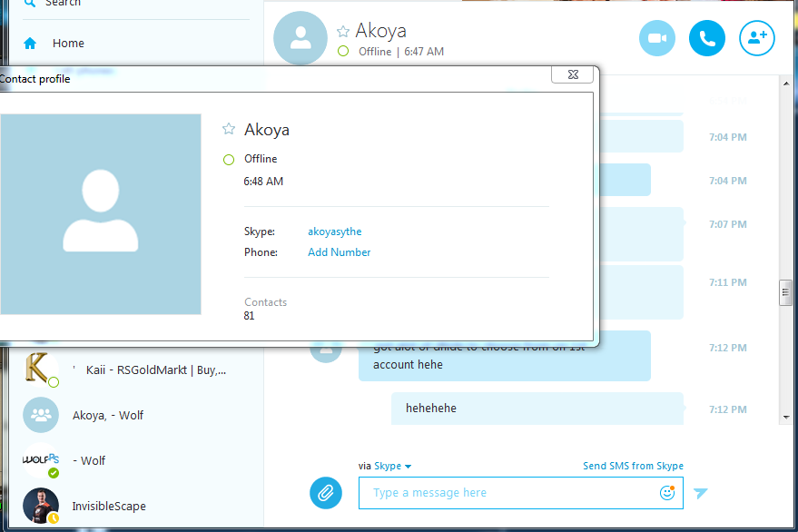Send message with arrow icon
This screenshot has width=798, height=532.
[x=701, y=493]
